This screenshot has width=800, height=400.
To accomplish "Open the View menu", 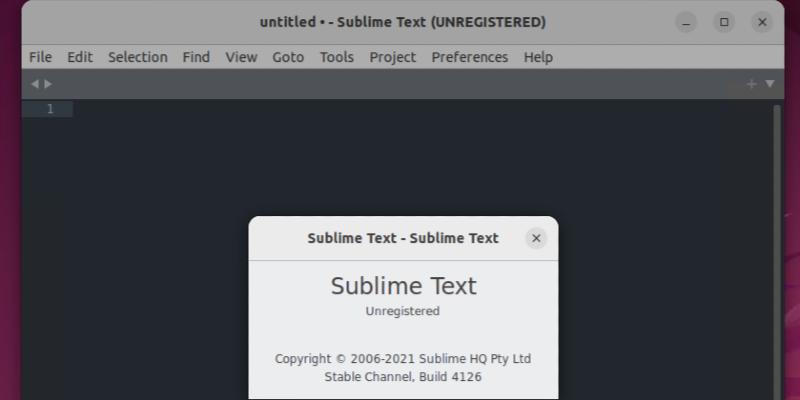I will tap(241, 57).
